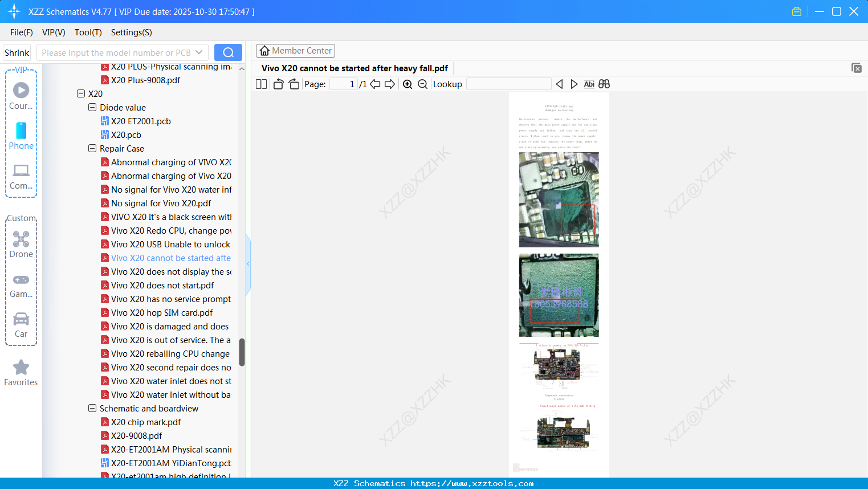This screenshot has width=868, height=489.
Task: Open X20 chip mark.pdf
Action: point(146,422)
